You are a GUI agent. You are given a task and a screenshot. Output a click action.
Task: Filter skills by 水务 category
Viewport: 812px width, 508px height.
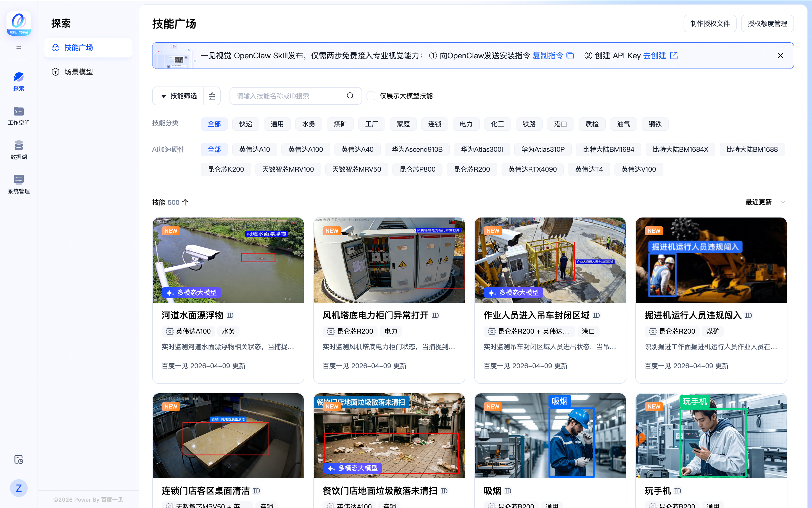coord(309,124)
